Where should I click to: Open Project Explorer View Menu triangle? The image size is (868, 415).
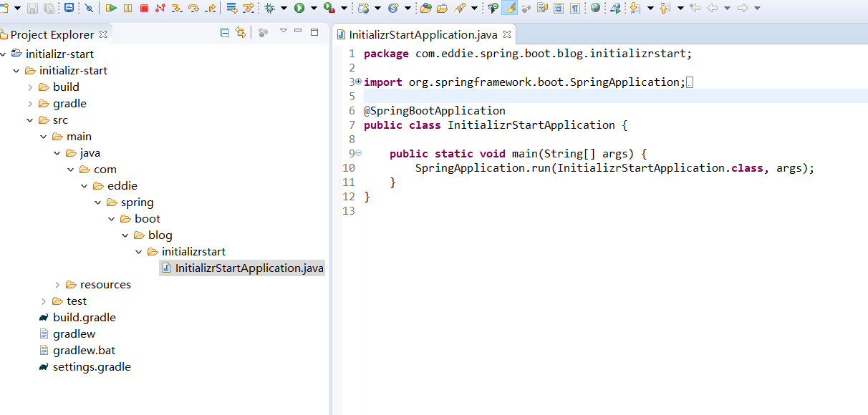tap(283, 31)
